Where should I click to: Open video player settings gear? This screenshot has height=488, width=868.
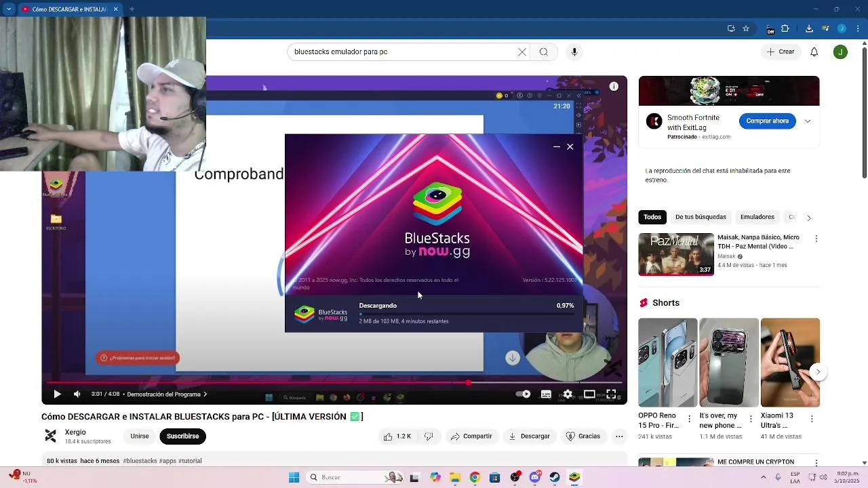coord(568,394)
